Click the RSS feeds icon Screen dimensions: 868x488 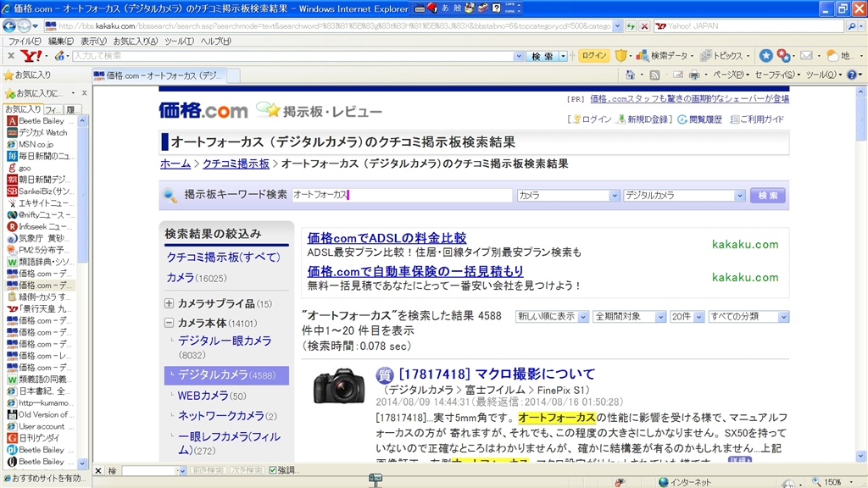[x=654, y=75]
